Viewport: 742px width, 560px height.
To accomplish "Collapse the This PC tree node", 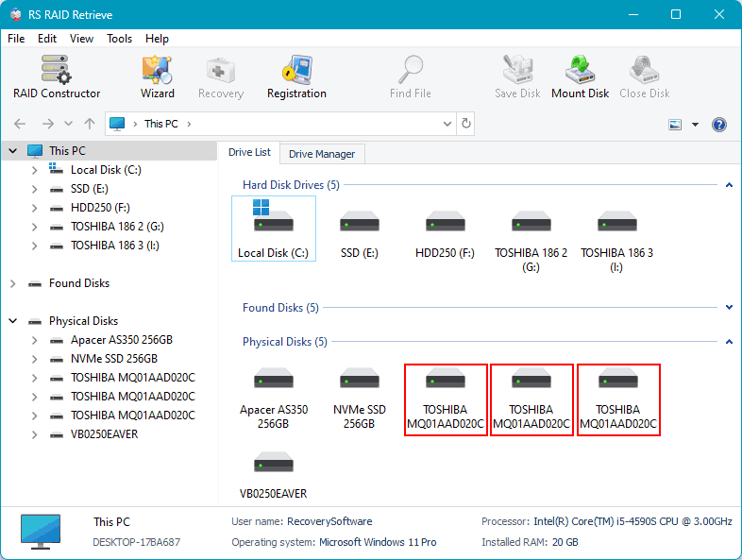I will pyautogui.click(x=13, y=151).
